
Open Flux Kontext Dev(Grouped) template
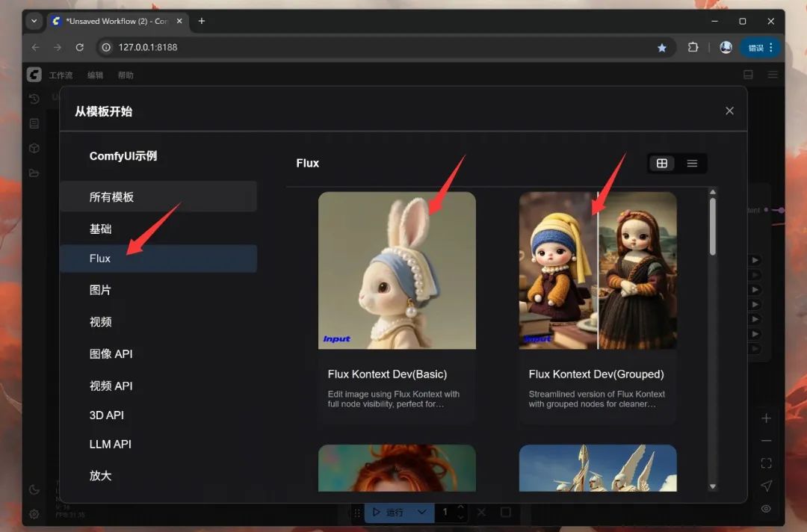pyautogui.click(x=598, y=306)
